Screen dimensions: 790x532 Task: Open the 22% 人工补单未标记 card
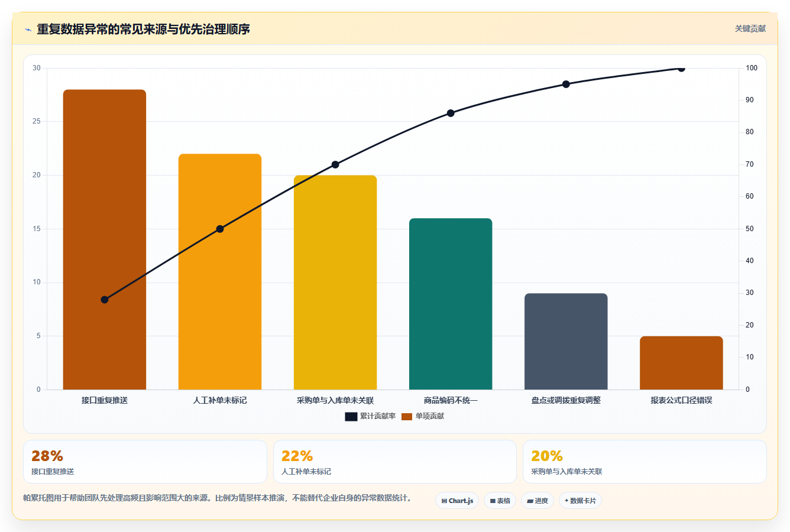click(395, 462)
